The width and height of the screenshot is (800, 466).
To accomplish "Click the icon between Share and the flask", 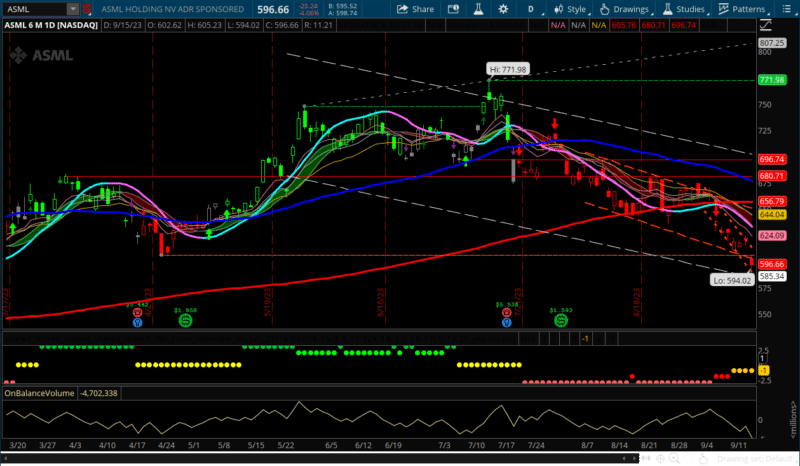I will click(453, 9).
